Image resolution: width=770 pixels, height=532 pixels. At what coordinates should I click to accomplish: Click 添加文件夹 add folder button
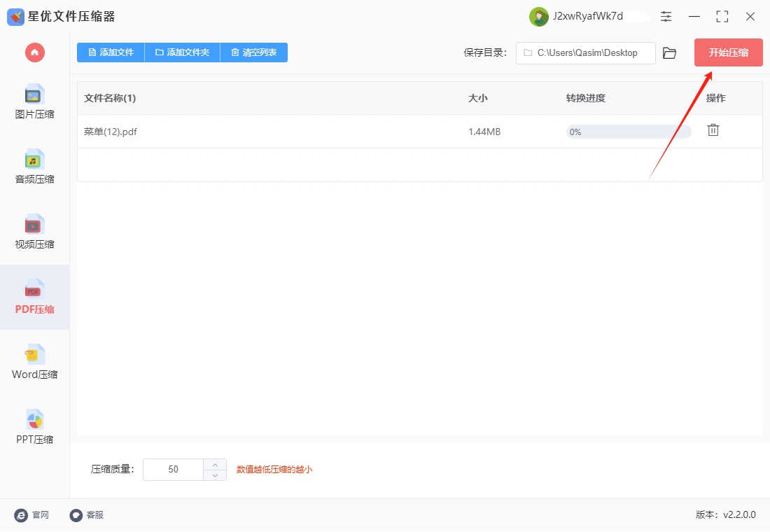(182, 52)
